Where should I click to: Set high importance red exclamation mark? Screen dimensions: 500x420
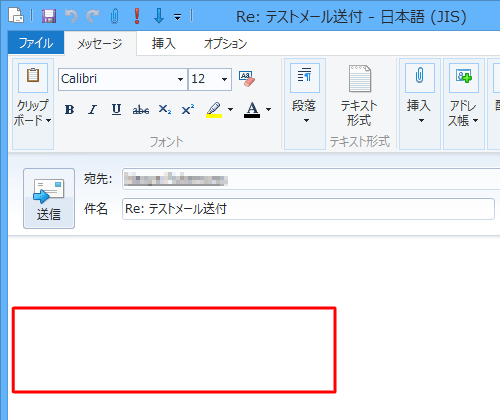click(137, 16)
